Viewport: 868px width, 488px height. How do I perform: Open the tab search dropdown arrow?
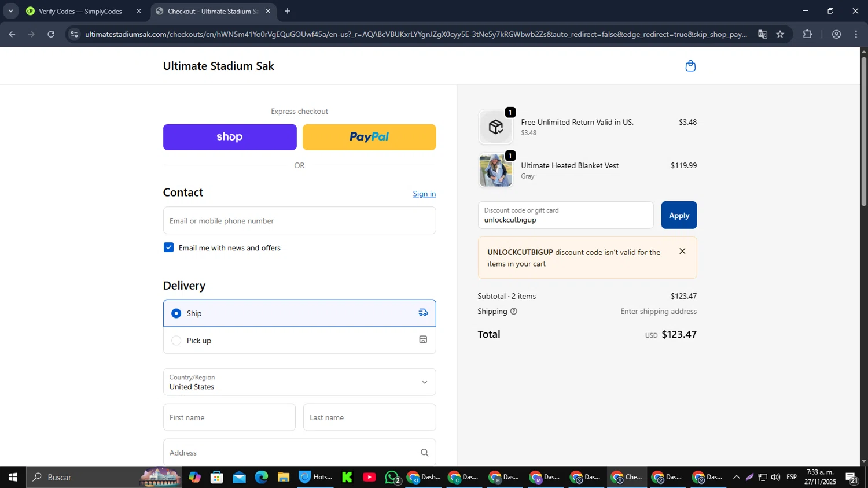click(10, 11)
